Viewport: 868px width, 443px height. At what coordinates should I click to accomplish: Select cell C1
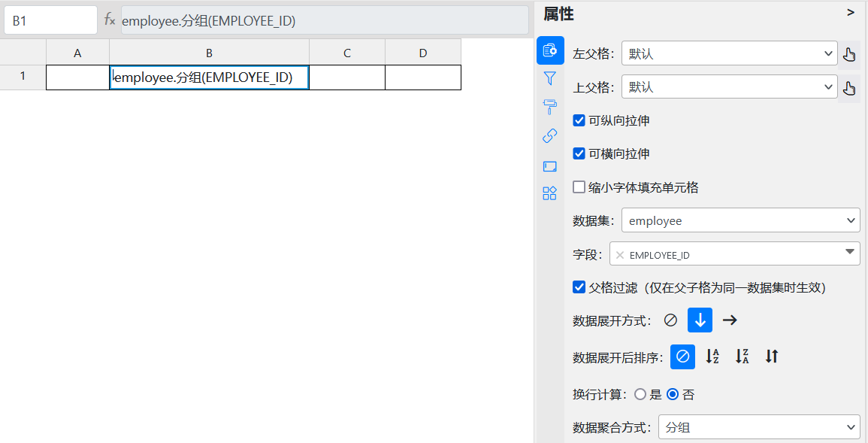(x=347, y=77)
